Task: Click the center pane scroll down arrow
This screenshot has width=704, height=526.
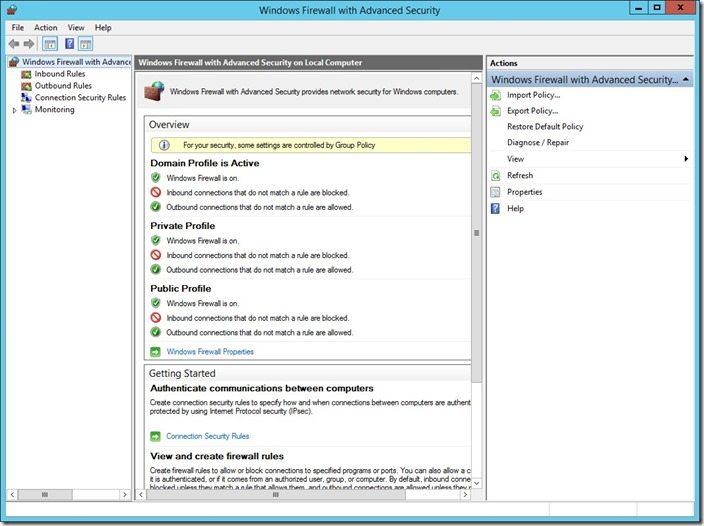Action: pyautogui.click(x=476, y=483)
